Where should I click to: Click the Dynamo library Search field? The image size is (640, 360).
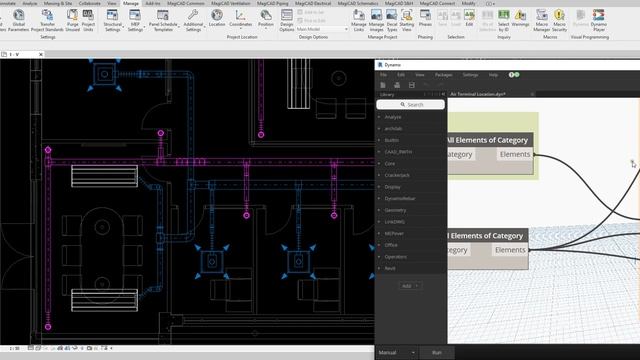[411, 105]
